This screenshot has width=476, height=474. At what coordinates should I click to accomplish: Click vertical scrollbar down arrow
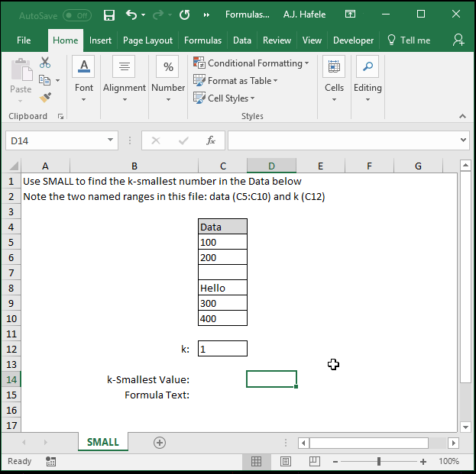coord(465,427)
